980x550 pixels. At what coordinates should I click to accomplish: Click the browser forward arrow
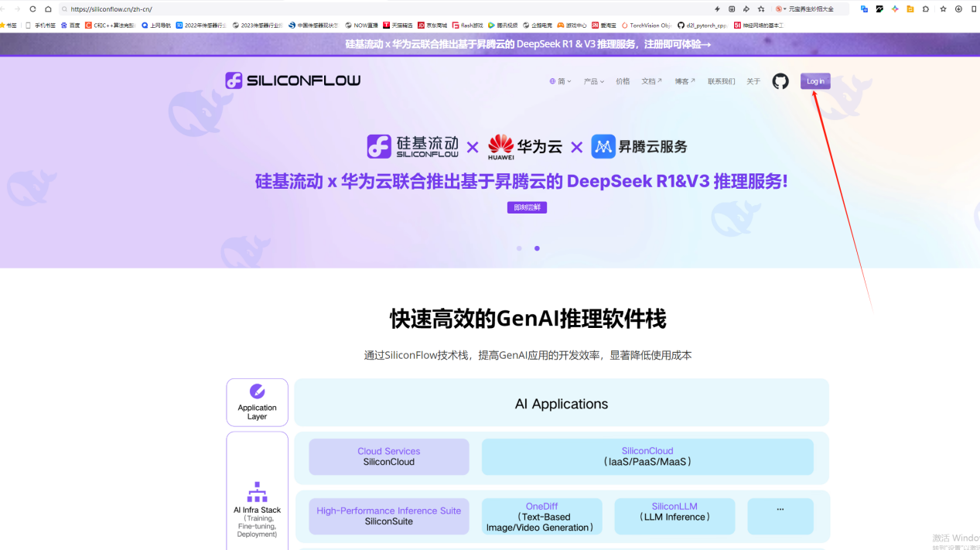coord(17,9)
